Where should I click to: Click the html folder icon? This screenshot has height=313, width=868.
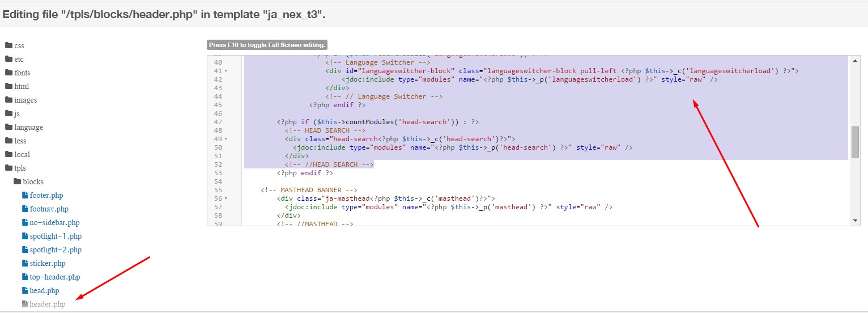[x=8, y=86]
